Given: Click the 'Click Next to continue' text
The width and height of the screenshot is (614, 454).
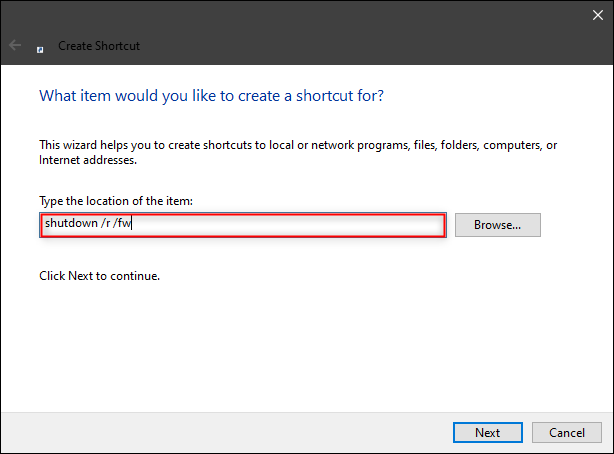Looking at the screenshot, I should (x=99, y=275).
